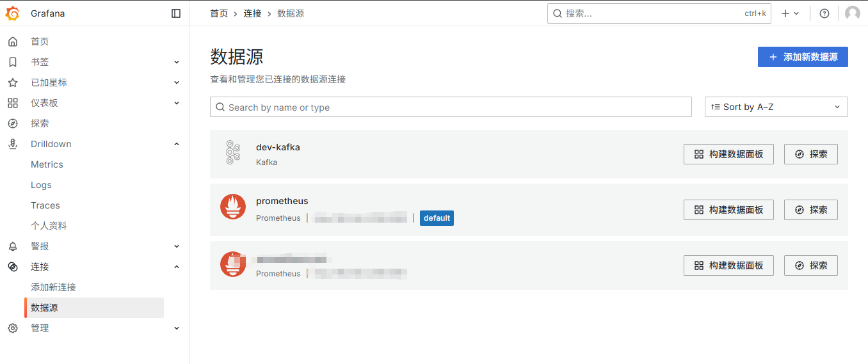Click 连接 in the breadcrumb
This screenshot has width=868, height=364.
pos(252,13)
